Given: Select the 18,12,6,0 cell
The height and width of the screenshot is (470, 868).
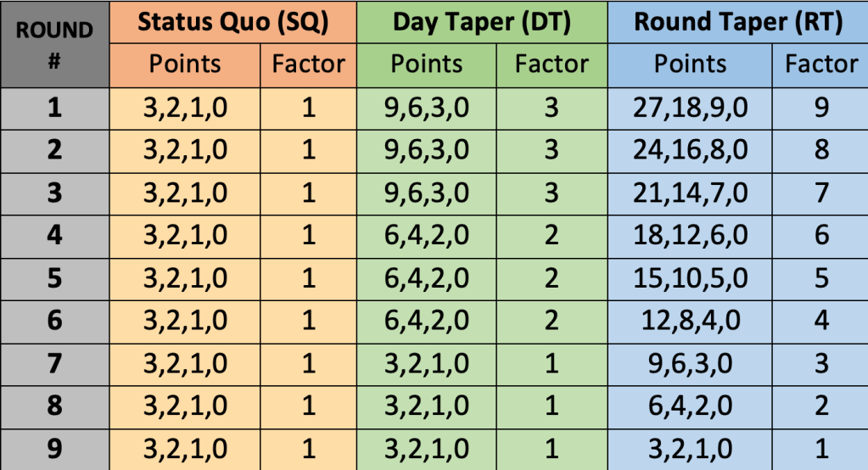Looking at the screenshot, I should click(x=691, y=235).
